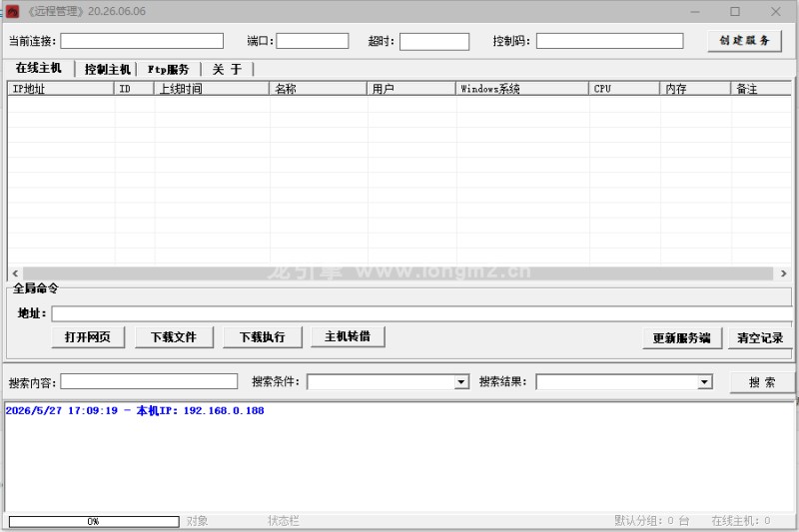Click the 默认分组: 0 台 status entry
This screenshot has width=799, height=532.
click(652, 521)
